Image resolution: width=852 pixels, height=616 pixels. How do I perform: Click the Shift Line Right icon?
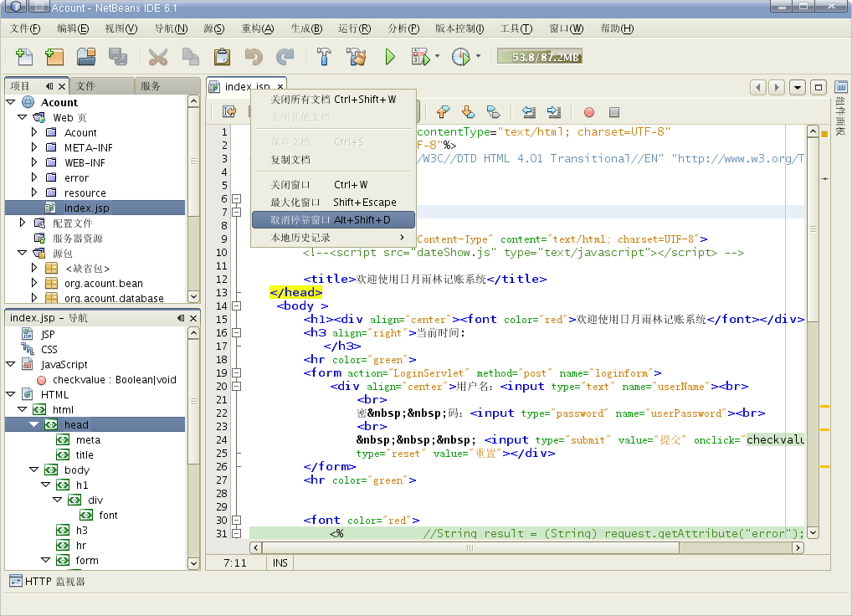[x=554, y=112]
